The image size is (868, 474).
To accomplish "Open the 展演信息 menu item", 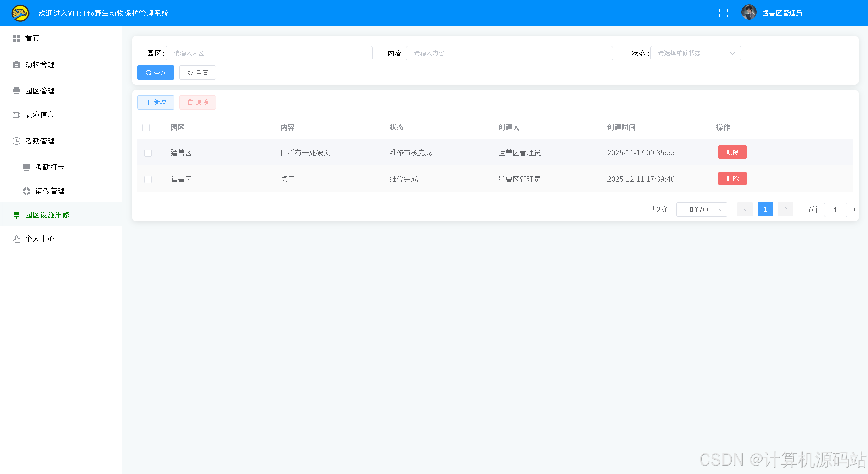I will [61, 115].
